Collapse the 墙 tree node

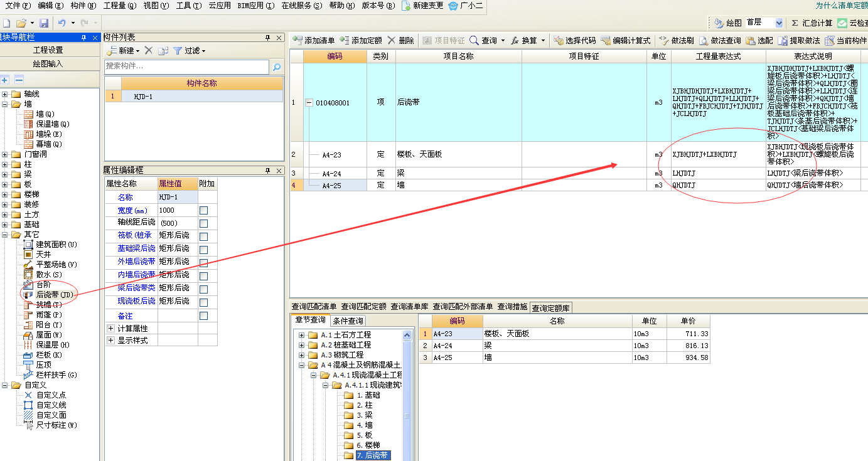[5, 104]
